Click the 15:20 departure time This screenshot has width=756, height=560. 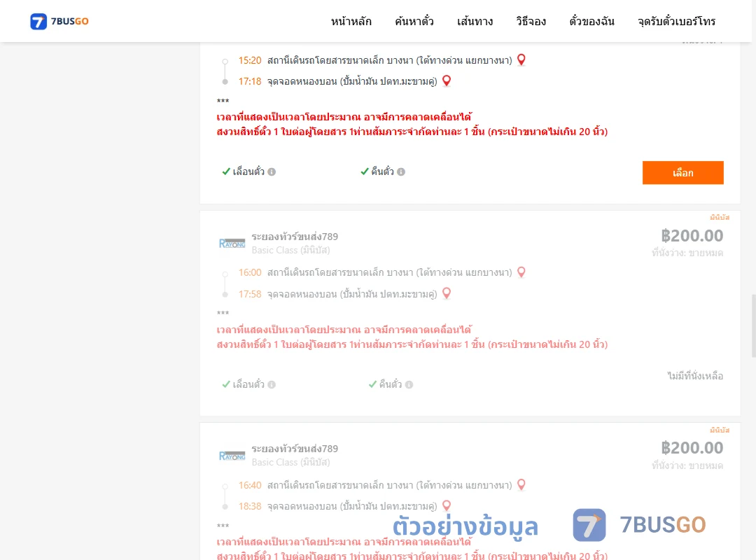250,60
